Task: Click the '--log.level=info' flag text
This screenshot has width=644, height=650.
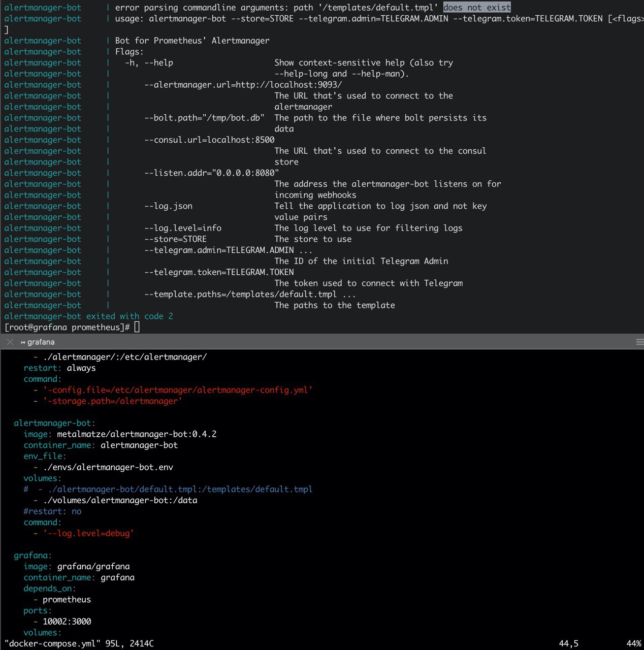Action: pos(183,228)
